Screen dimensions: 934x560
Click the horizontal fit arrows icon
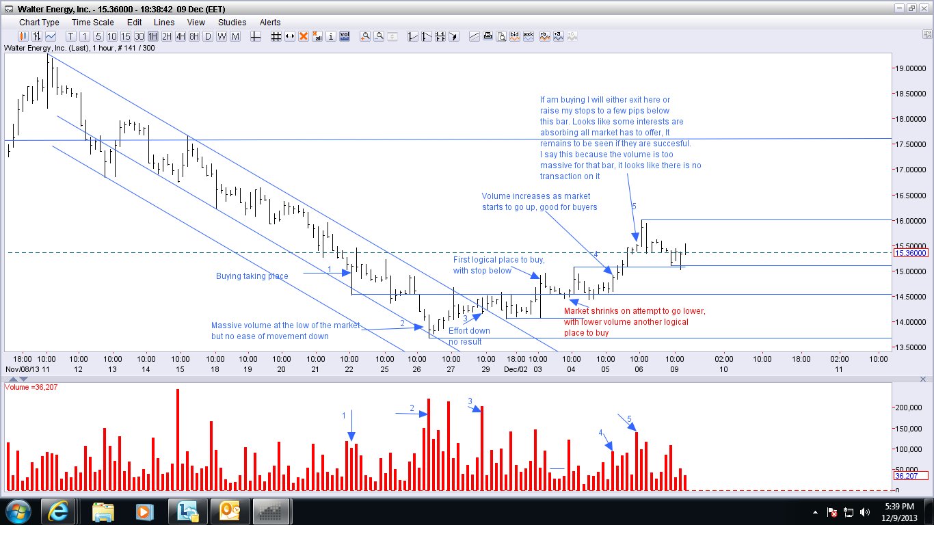pyautogui.click(x=290, y=36)
